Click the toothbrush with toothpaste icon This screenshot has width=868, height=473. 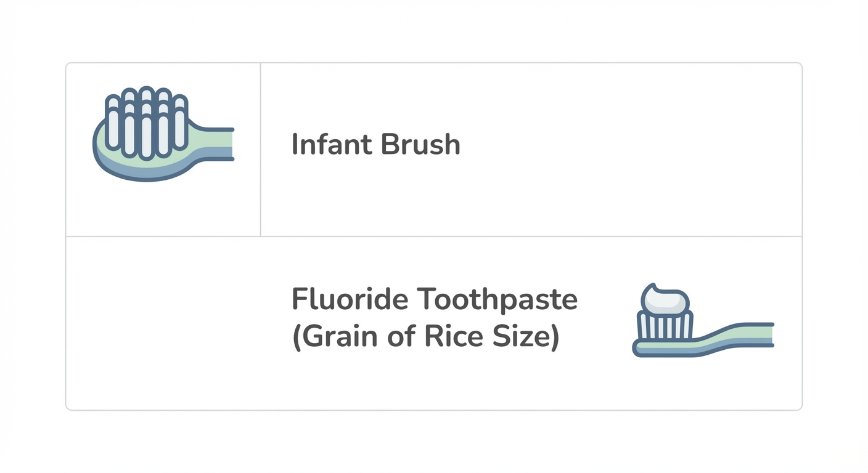(x=703, y=321)
